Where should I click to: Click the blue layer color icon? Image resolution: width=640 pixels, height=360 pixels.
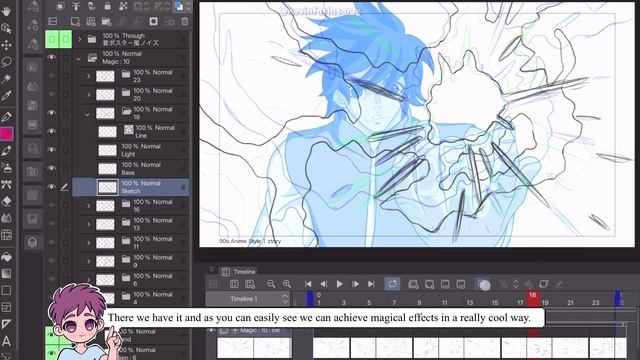[179, 6]
